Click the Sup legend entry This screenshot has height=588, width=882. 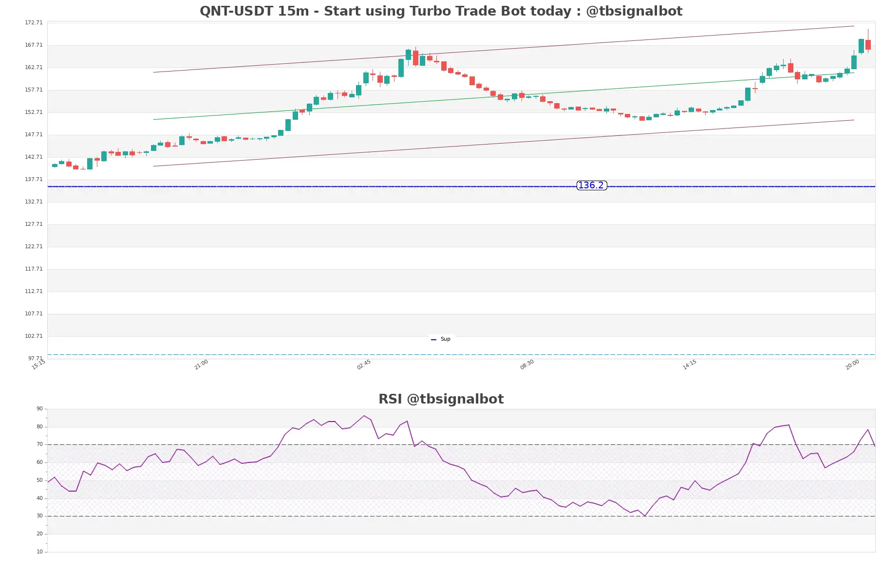pos(441,339)
